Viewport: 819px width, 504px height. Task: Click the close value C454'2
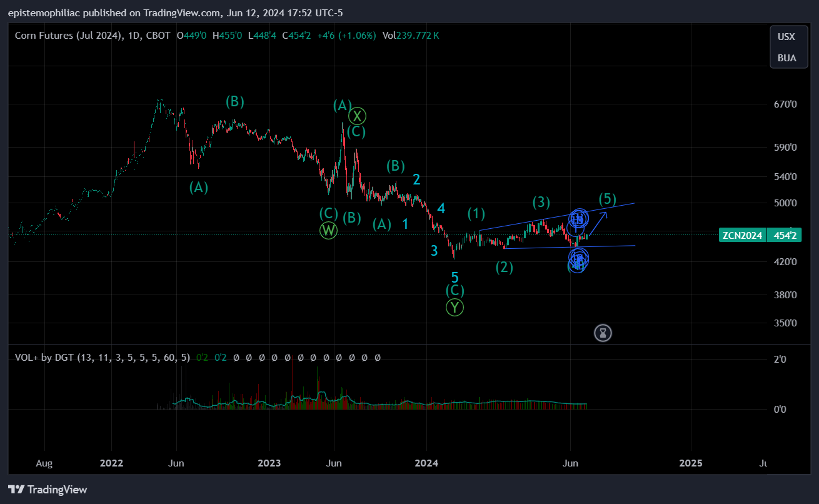point(298,36)
